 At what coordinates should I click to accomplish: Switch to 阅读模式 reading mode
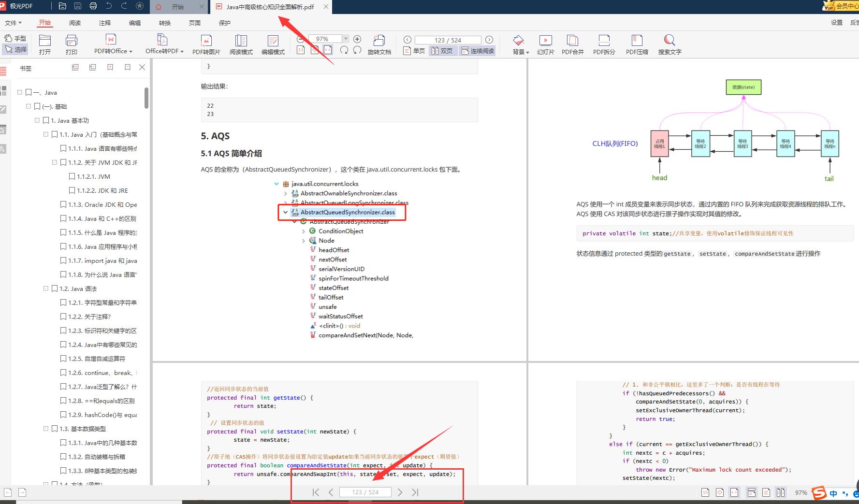point(241,44)
